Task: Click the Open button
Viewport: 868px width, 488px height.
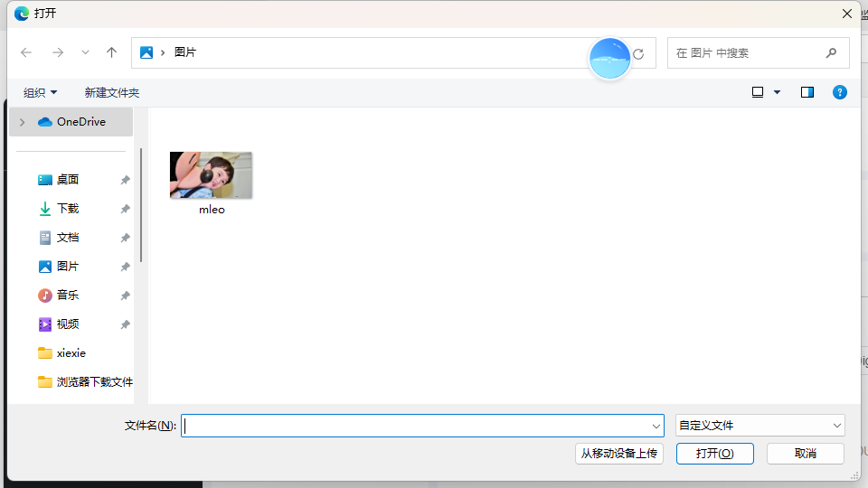Action: click(714, 454)
